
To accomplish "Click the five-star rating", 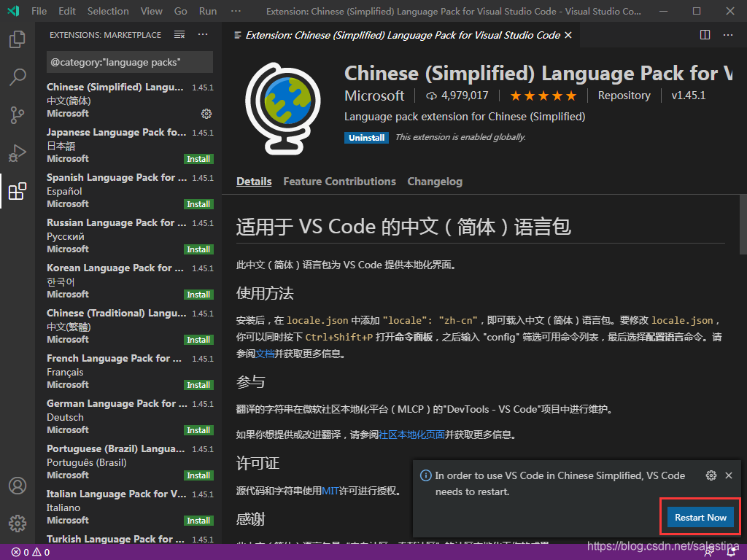I will 543,96.
